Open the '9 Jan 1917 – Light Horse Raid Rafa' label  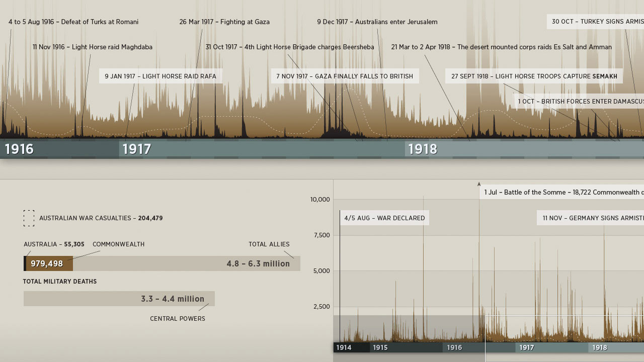(x=160, y=76)
